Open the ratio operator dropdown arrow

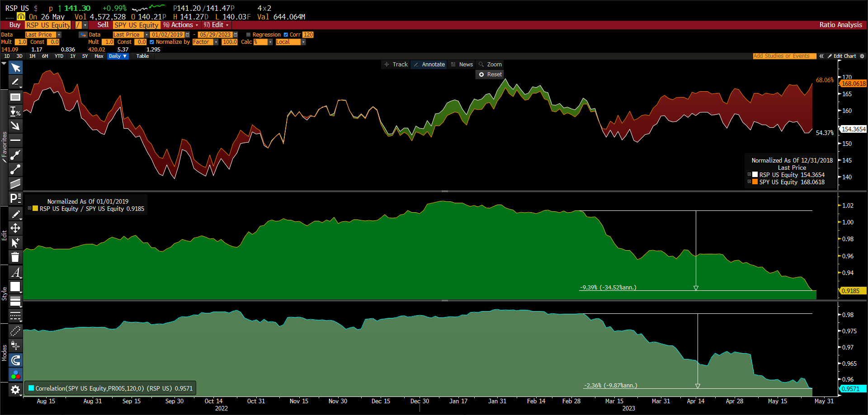click(x=85, y=25)
